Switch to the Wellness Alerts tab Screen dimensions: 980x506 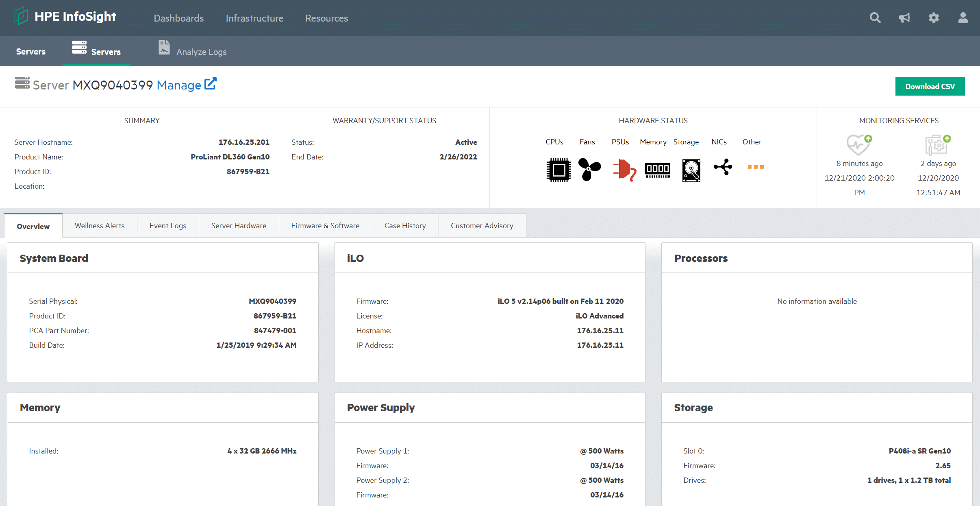(100, 226)
